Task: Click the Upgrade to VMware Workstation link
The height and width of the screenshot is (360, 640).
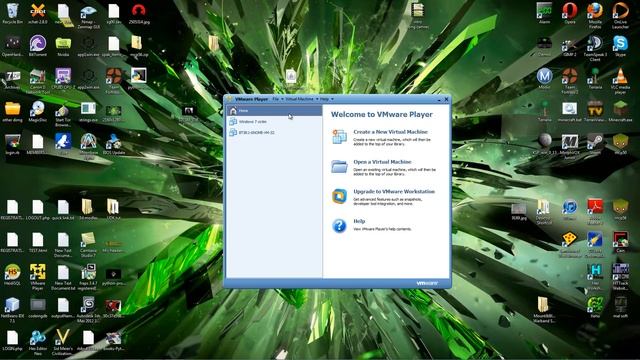Action: tap(394, 191)
